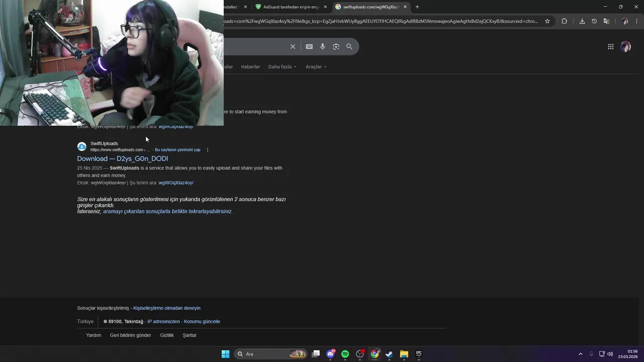The image size is (644, 362).
Task: Open three-dot options for SwiftUploads result
Action: (207, 150)
